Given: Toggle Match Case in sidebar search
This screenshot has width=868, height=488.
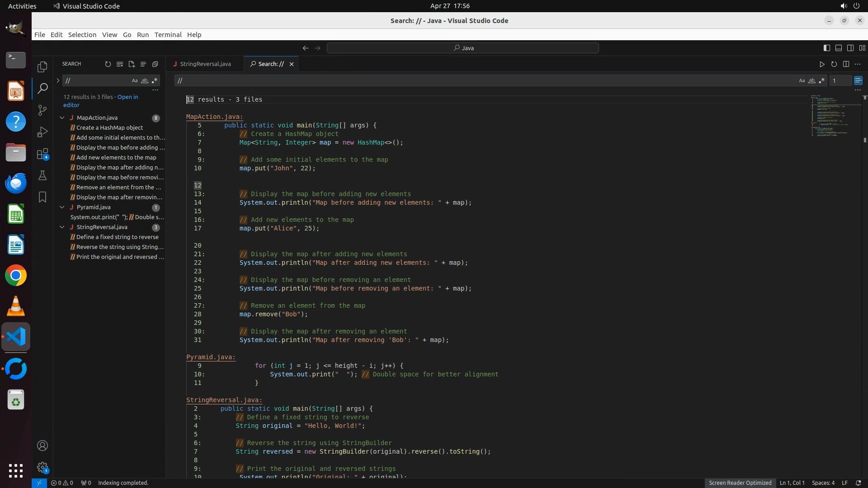Looking at the screenshot, I should (x=135, y=80).
